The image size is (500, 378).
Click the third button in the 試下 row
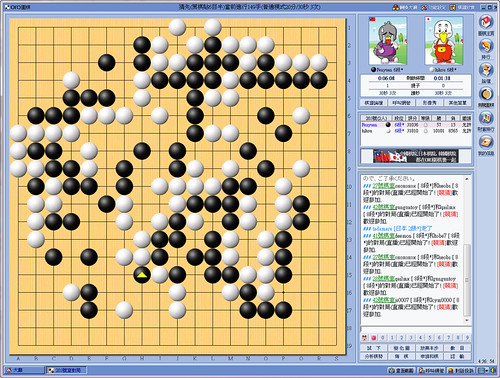tap(429, 348)
